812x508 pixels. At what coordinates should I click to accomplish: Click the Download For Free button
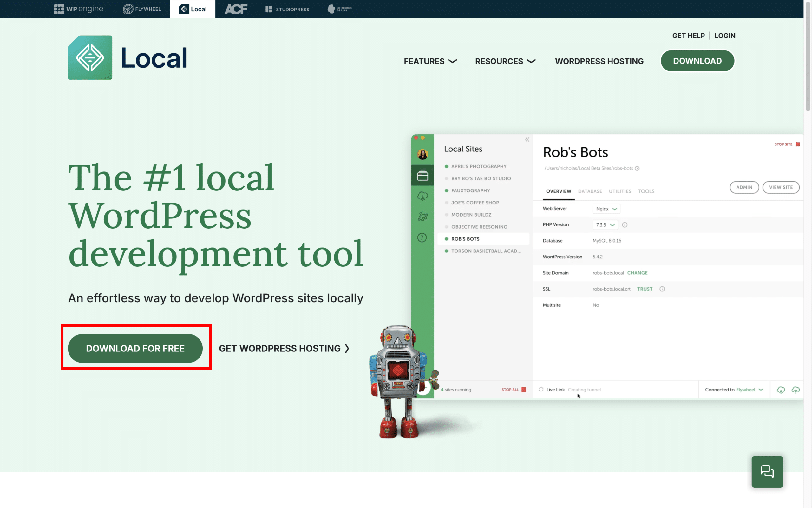(135, 348)
